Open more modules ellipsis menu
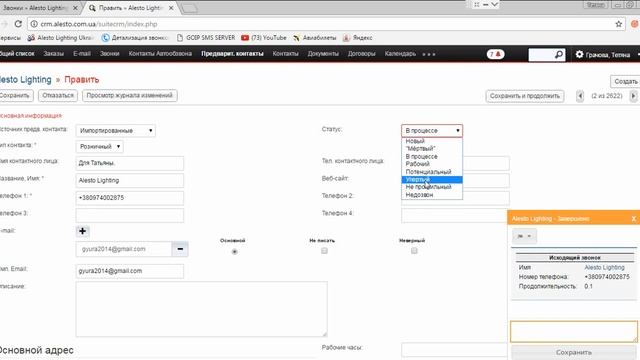The height and width of the screenshot is (360, 640). tap(429, 54)
